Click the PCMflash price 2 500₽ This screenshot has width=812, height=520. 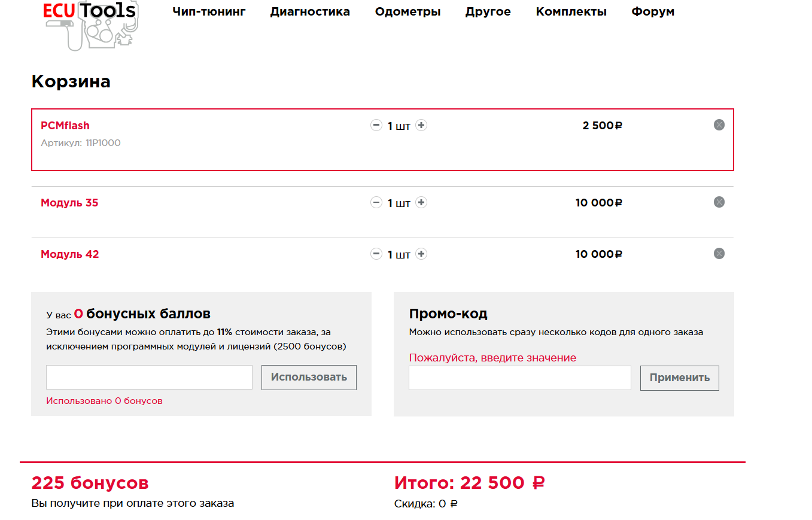603,126
